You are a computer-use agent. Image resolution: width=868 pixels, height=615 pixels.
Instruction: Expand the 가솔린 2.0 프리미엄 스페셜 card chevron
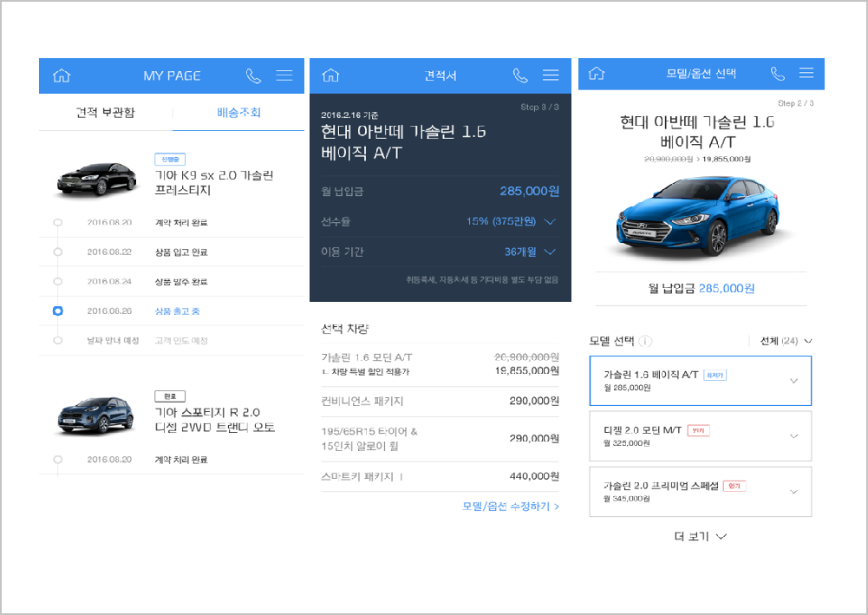coord(793,492)
